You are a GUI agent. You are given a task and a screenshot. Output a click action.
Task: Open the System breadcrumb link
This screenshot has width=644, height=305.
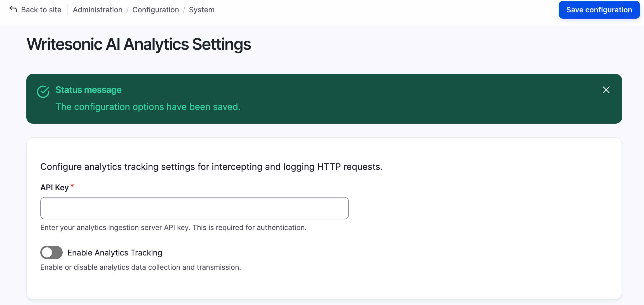tap(201, 10)
